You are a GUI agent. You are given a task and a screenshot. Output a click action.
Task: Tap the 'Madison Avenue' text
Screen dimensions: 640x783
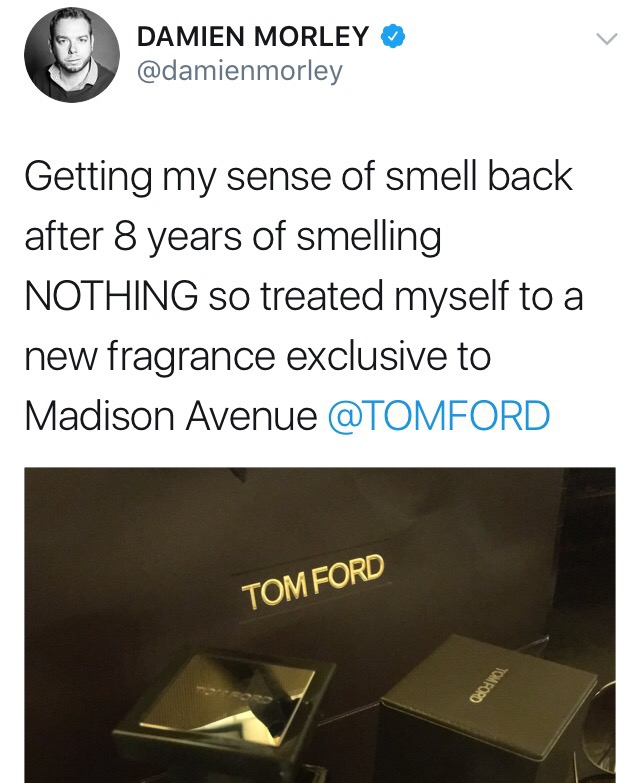pyautogui.click(x=171, y=415)
